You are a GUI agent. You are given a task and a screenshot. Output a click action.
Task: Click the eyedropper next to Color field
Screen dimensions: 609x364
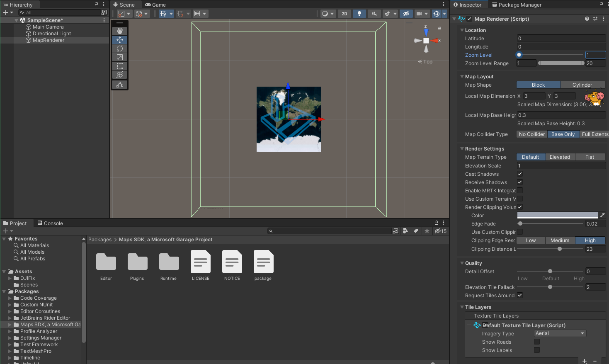click(602, 215)
